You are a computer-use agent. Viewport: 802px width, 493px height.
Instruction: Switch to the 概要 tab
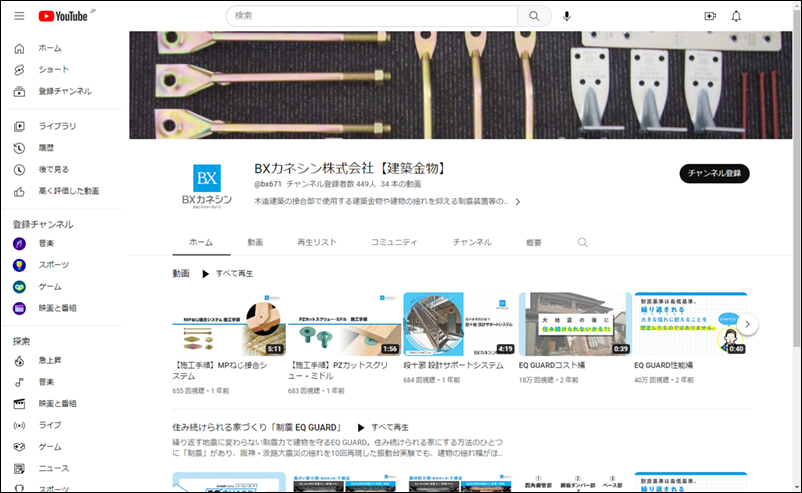(533, 242)
